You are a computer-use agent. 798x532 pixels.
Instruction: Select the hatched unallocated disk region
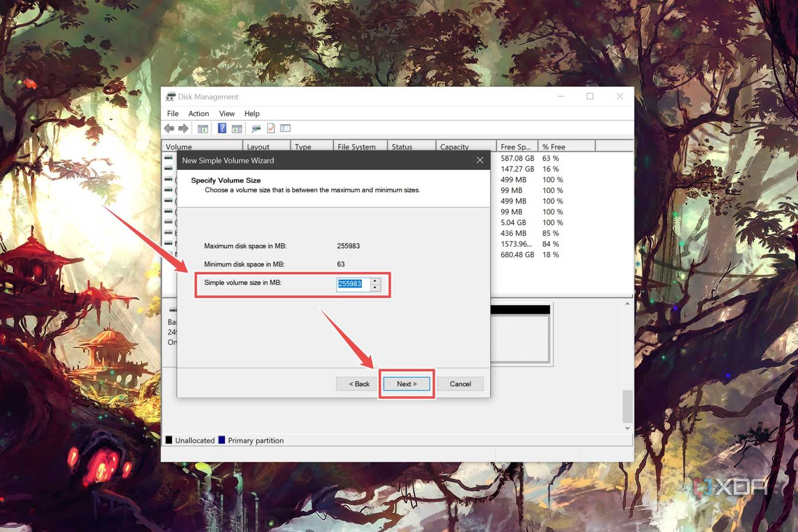(520, 339)
